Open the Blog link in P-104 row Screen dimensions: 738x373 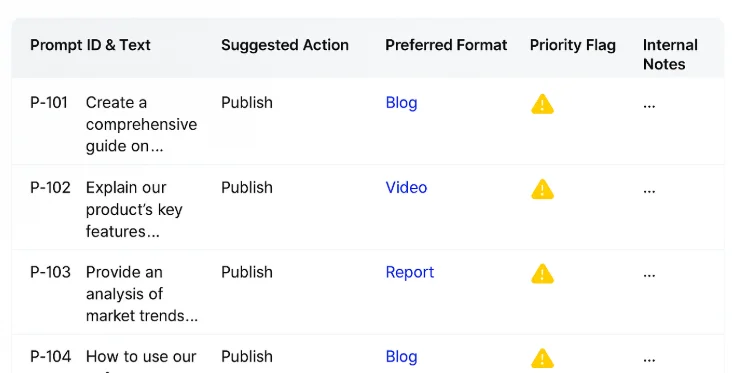(401, 357)
